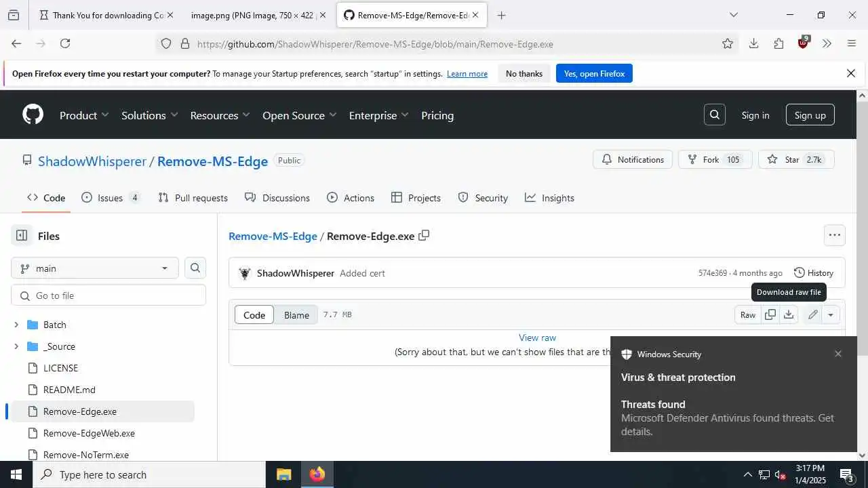Click the uBlock Origin shield icon

click(804, 43)
